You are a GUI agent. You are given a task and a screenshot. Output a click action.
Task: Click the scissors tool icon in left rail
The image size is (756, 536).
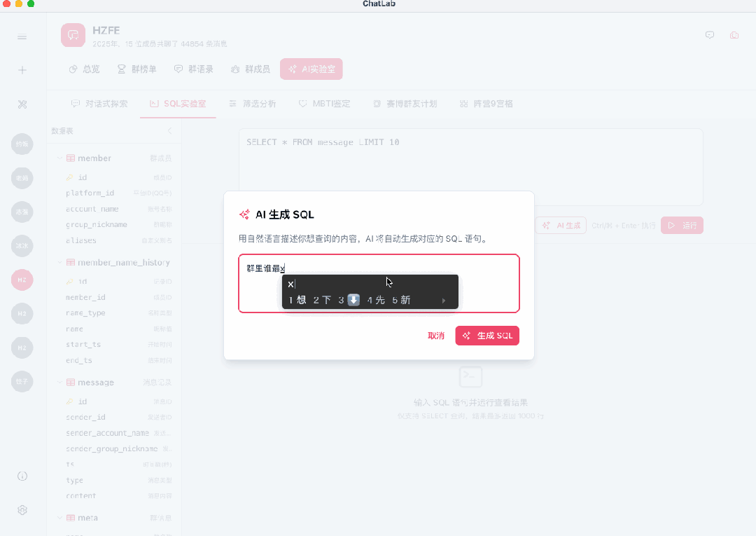(x=22, y=103)
